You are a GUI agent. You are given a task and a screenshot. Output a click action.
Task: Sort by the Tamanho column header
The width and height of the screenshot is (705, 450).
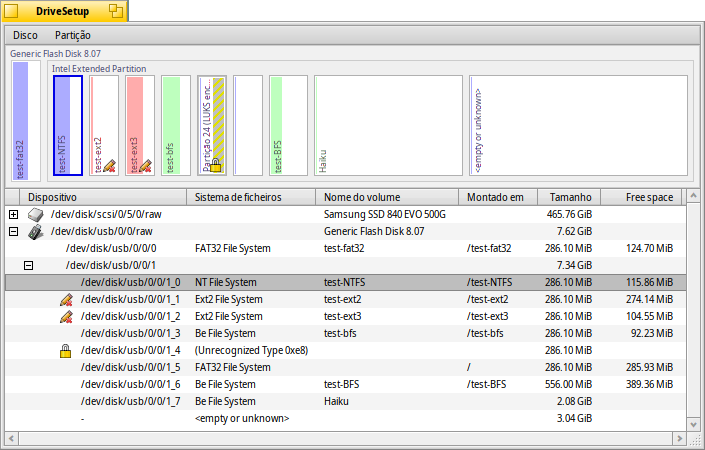pos(572,197)
